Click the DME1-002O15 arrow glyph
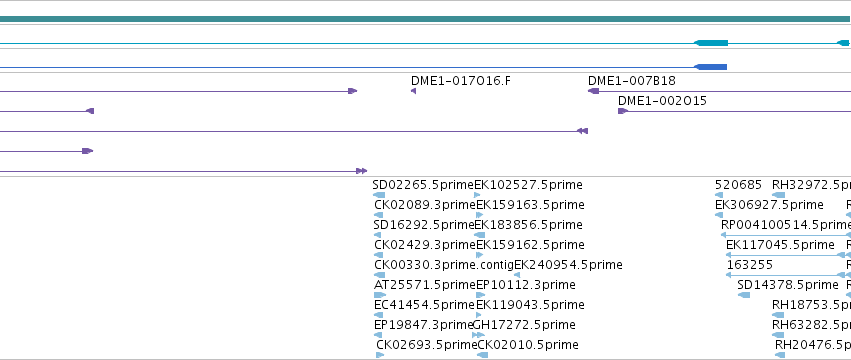Screen dimensions: 851x360 (x=623, y=111)
